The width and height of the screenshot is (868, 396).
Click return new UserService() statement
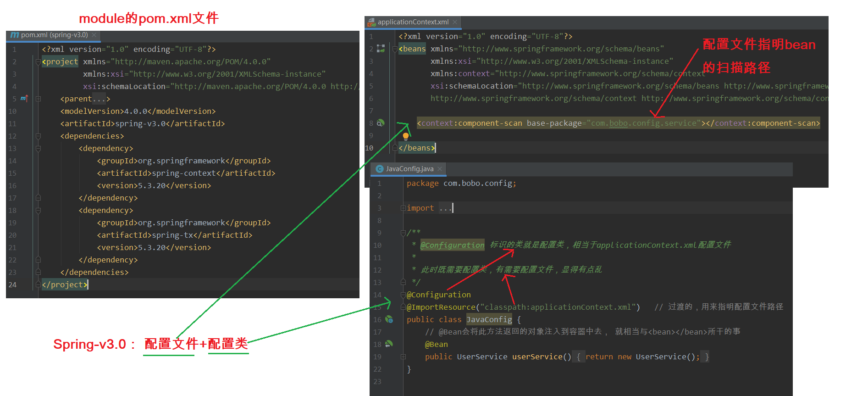coord(643,357)
